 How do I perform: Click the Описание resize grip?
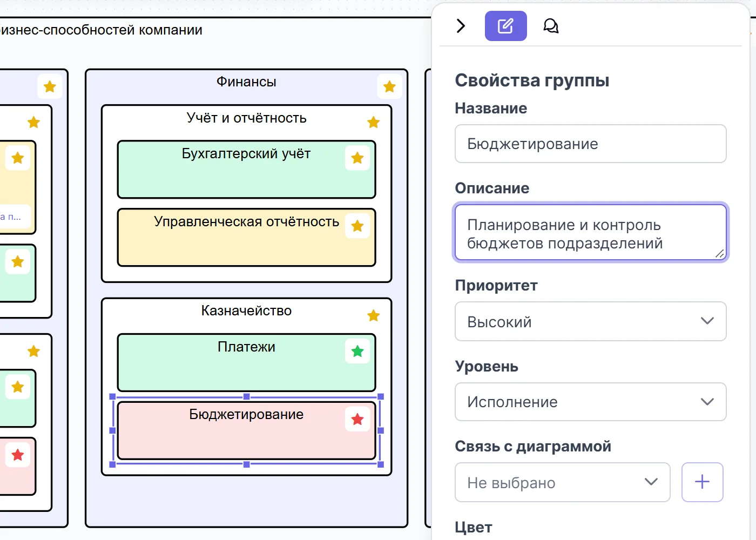(719, 253)
